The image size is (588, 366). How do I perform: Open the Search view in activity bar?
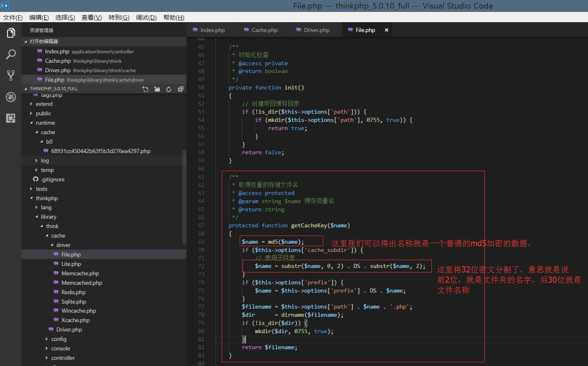click(11, 54)
